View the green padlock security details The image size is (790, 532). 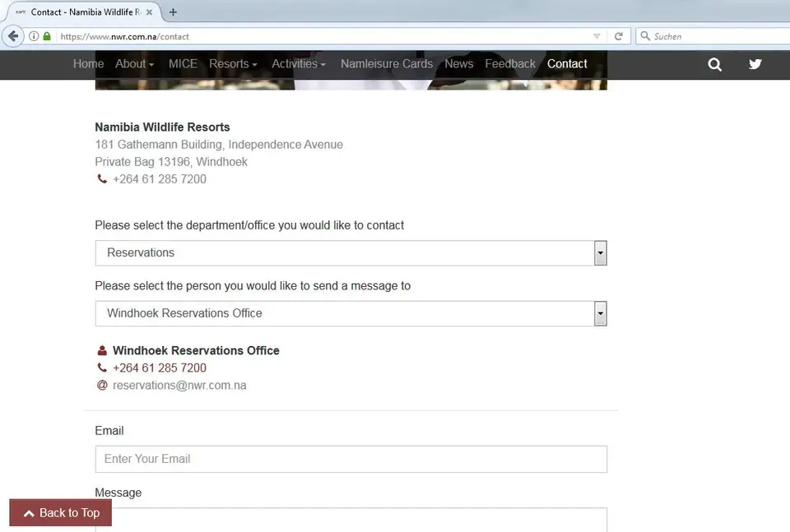point(47,36)
